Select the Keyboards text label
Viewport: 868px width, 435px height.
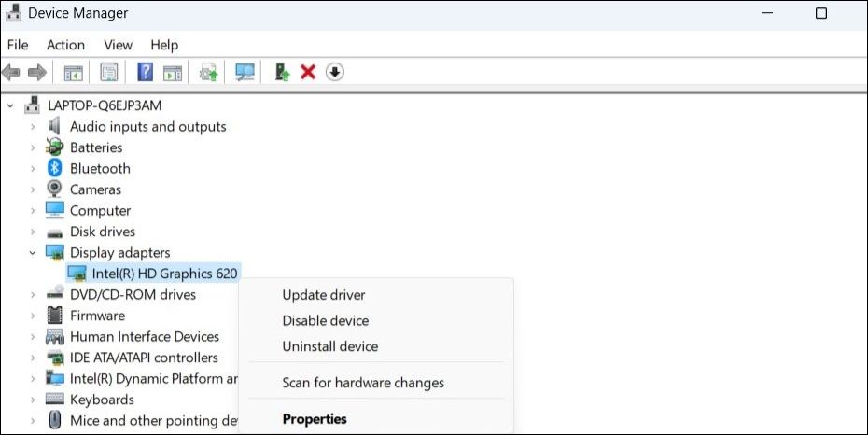102,400
